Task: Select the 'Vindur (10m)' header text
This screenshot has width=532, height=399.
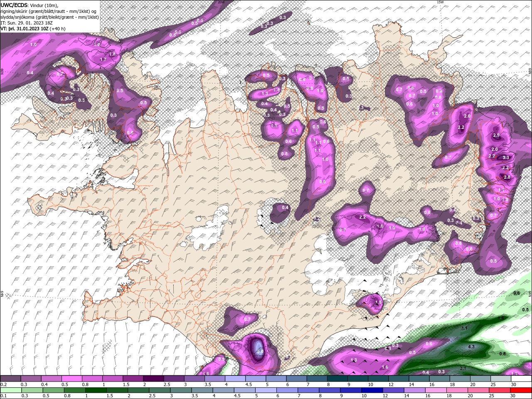Action: [x=44, y=5]
